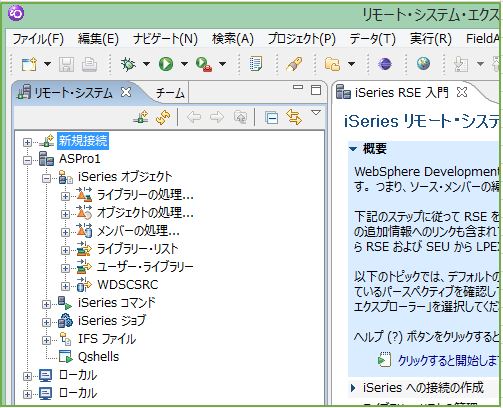The width and height of the screenshot is (503, 408).
Task: Click the External Tools run icon
Action: pyautogui.click(x=204, y=64)
